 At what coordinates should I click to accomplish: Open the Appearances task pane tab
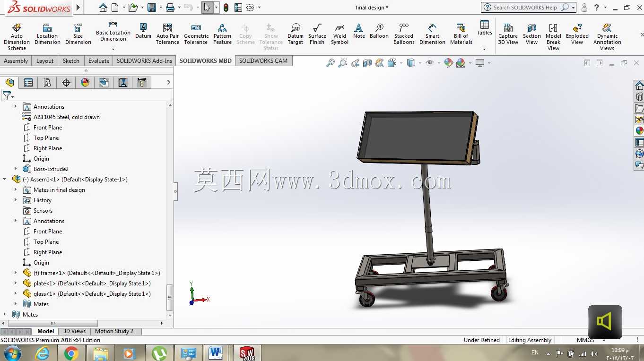pyautogui.click(x=639, y=131)
